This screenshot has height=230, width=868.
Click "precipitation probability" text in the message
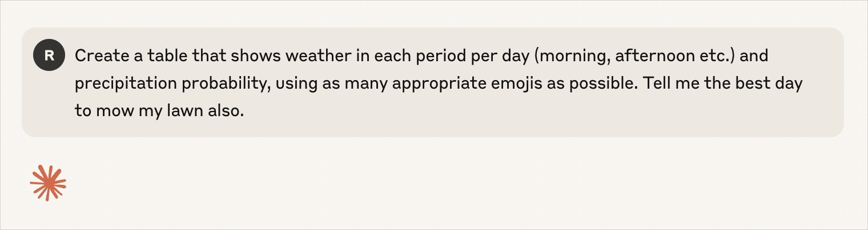[174, 84]
